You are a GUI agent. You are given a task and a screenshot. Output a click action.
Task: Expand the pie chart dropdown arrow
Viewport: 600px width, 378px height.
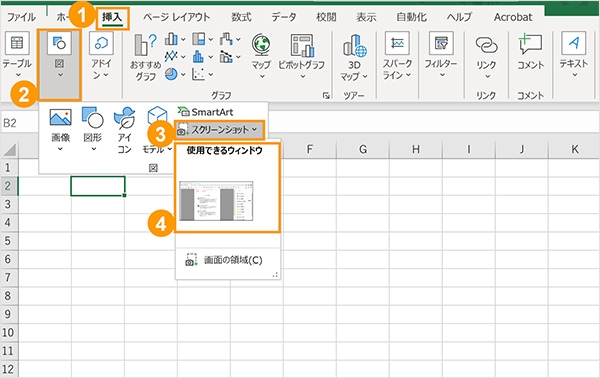183,74
